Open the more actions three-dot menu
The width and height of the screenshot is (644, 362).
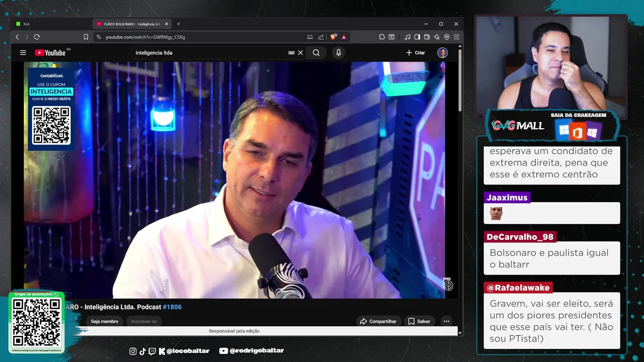446,321
